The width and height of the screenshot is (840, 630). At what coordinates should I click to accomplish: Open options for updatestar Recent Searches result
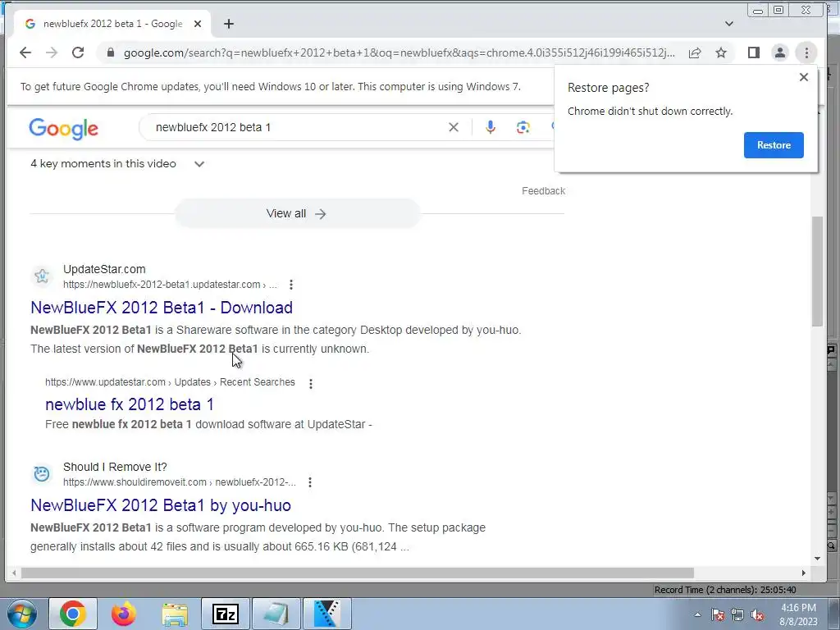pos(311,384)
